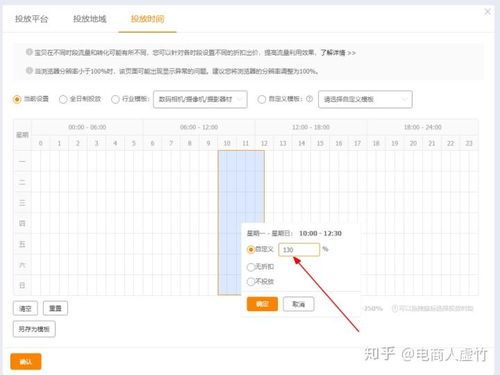Click the 清空 button
Image resolution: width=500 pixels, height=375 pixels.
tap(25, 308)
